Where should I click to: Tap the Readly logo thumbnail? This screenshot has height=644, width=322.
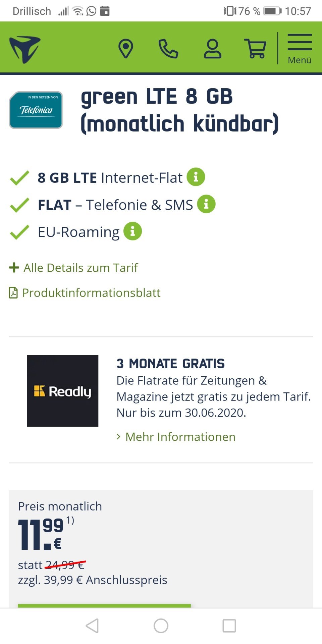[63, 391]
